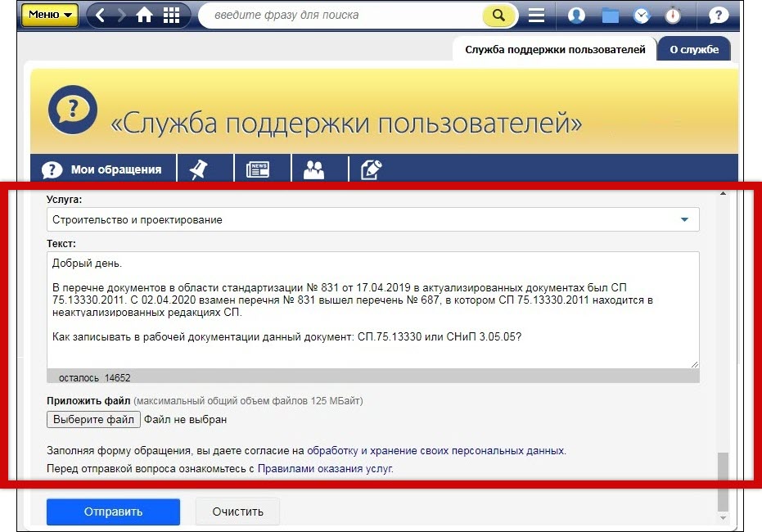Click the stopwatch icon in toolbar
Screen dimensions: 762x532
pos(673,16)
